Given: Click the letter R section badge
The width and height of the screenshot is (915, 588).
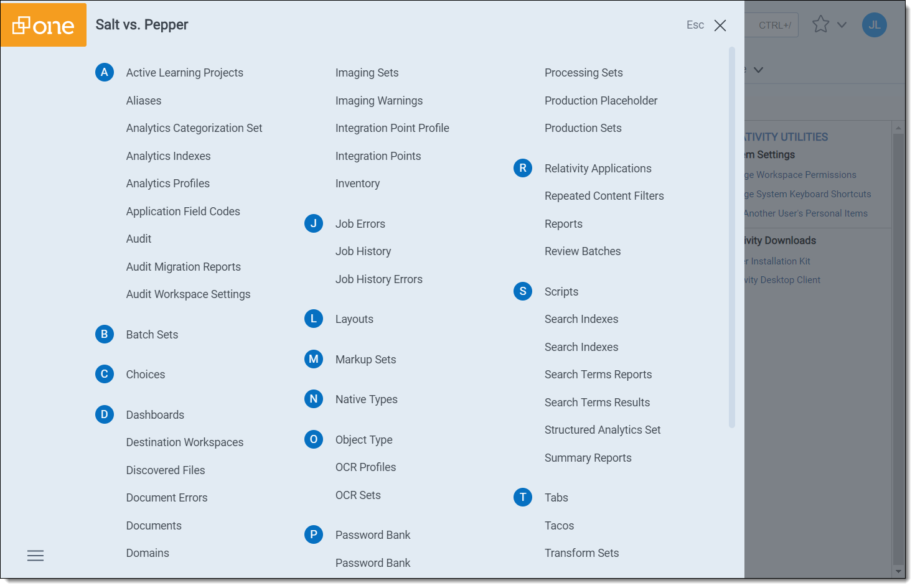Looking at the screenshot, I should 523,168.
